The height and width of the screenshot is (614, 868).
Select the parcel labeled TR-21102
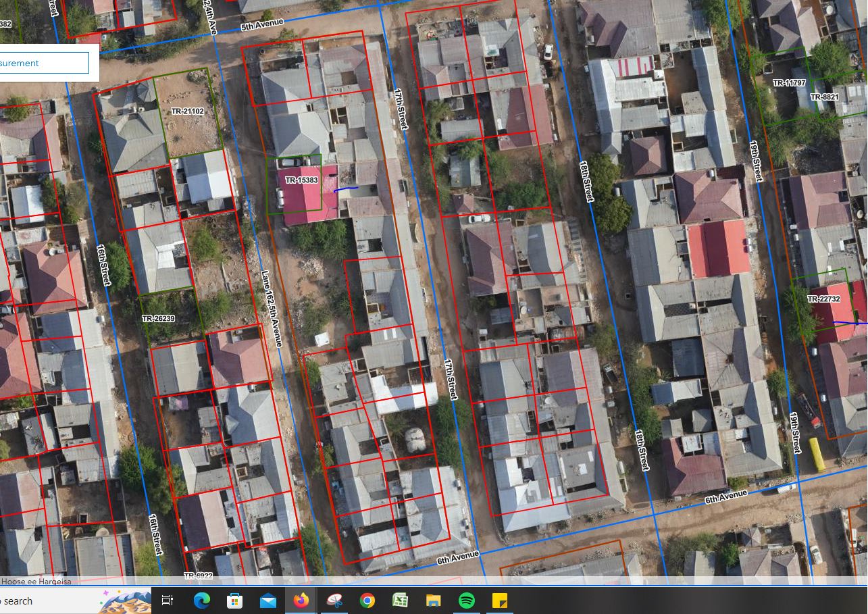pos(187,111)
